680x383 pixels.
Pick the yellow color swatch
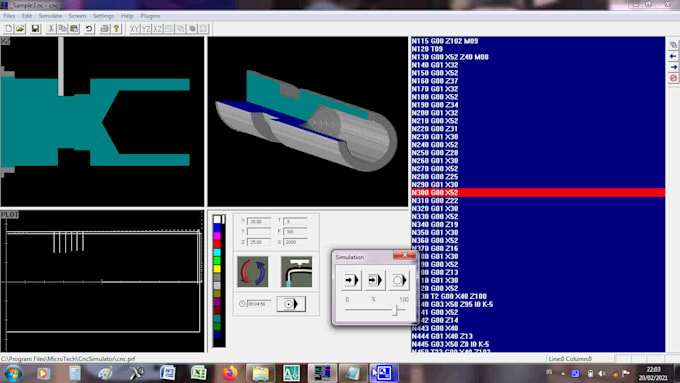(217, 269)
